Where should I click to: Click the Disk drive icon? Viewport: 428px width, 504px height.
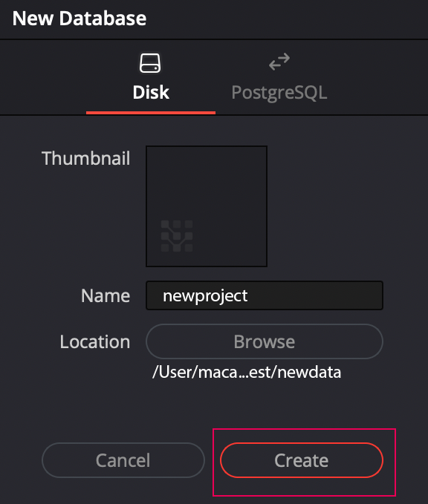point(150,63)
